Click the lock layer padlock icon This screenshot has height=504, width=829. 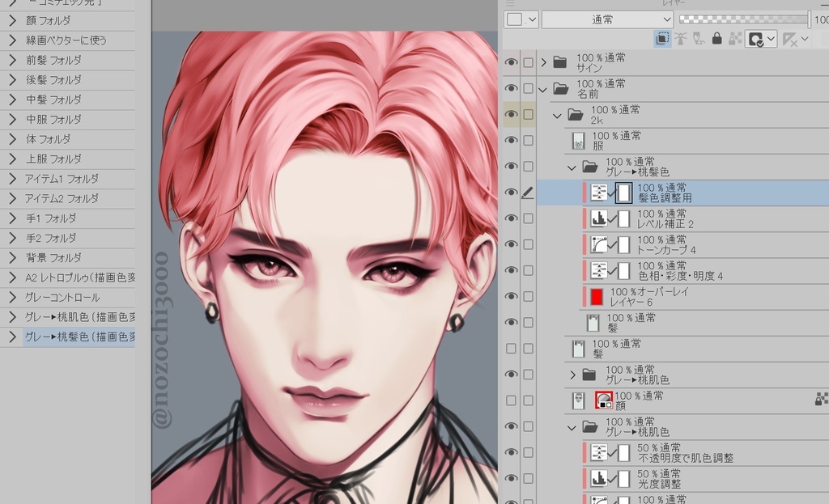click(x=717, y=39)
